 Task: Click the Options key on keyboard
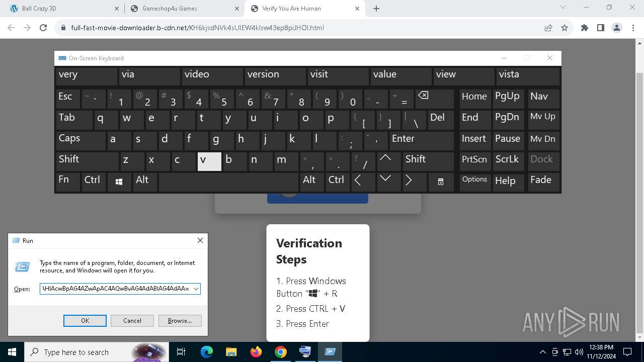475,182
